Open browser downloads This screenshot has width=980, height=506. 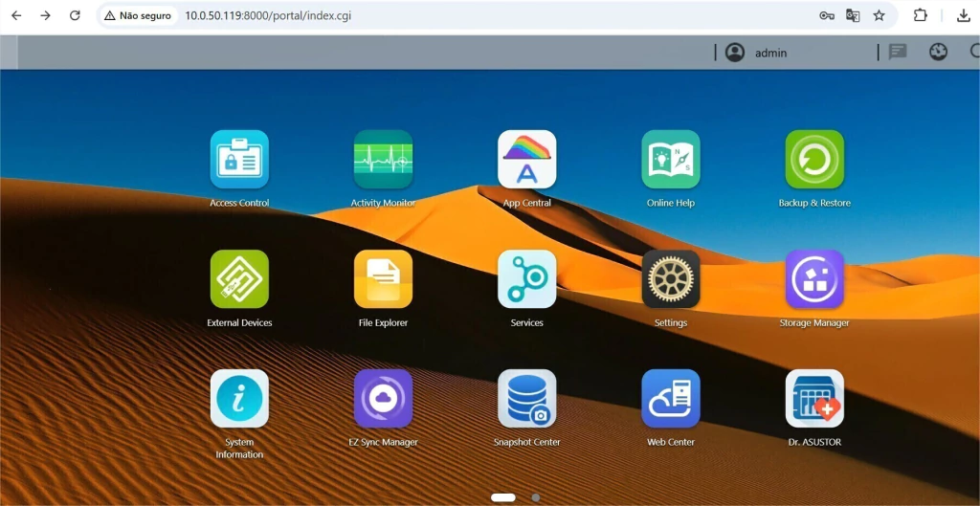coord(963,15)
